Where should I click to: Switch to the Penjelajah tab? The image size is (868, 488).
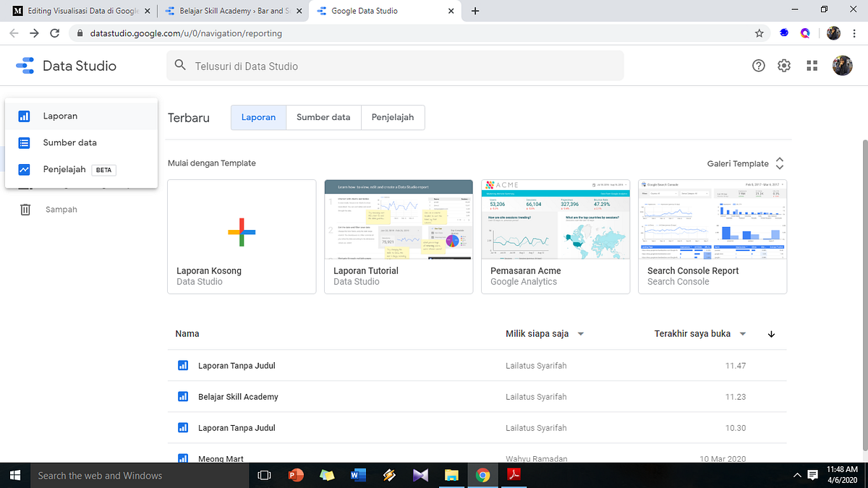(393, 117)
